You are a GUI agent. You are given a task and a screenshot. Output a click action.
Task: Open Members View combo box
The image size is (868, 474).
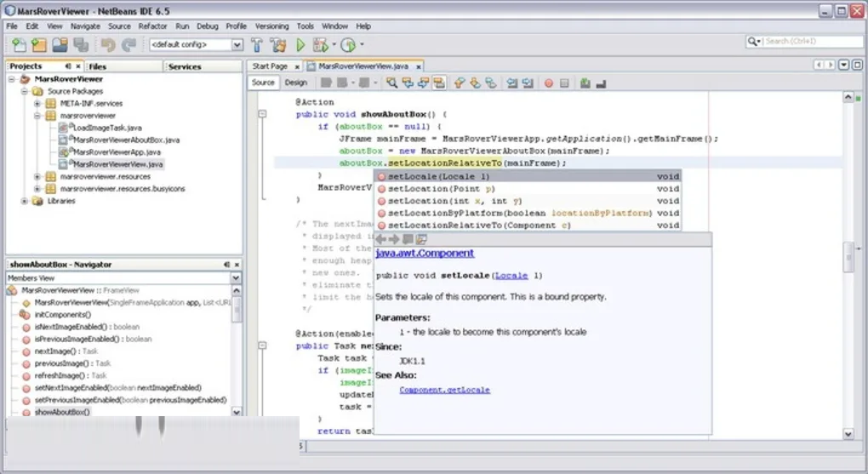click(x=124, y=277)
